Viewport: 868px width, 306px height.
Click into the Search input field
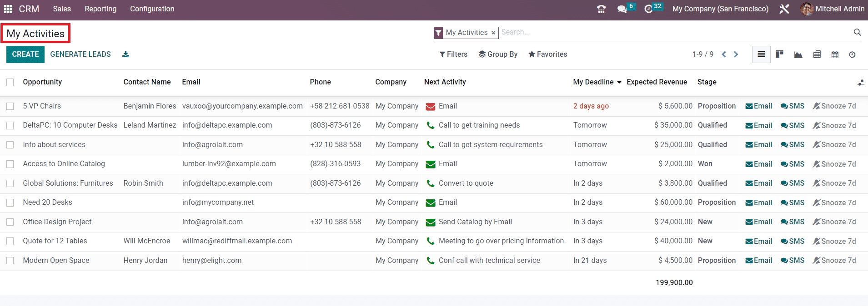(x=673, y=32)
